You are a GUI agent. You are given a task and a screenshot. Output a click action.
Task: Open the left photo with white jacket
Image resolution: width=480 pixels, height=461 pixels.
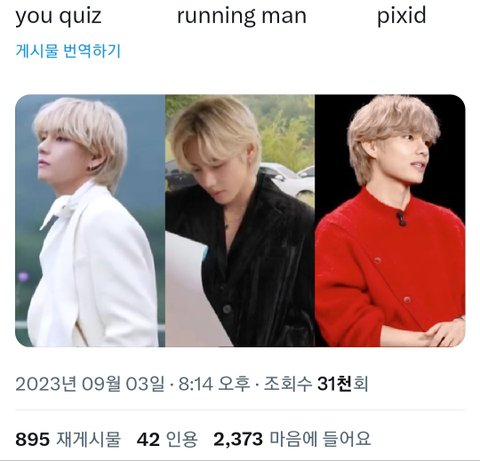coord(90,221)
